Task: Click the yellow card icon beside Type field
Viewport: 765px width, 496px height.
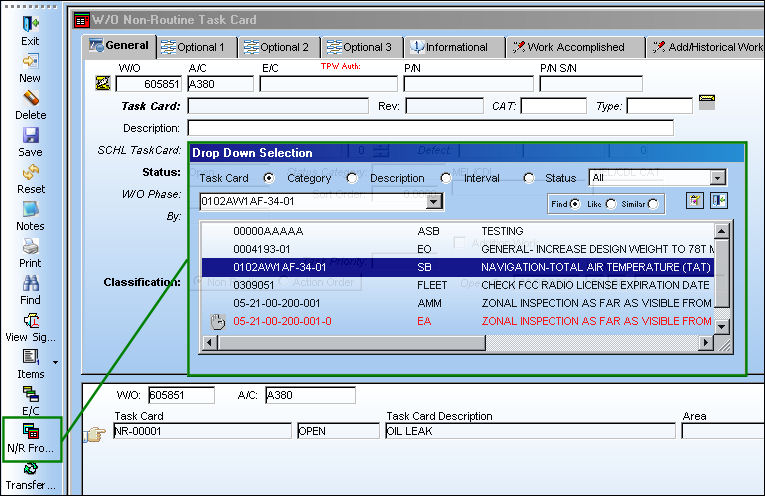Action: click(706, 102)
